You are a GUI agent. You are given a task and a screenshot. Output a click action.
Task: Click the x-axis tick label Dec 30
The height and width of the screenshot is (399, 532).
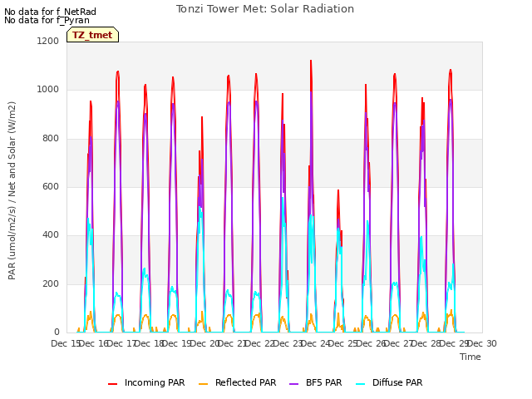pyautogui.click(x=482, y=343)
